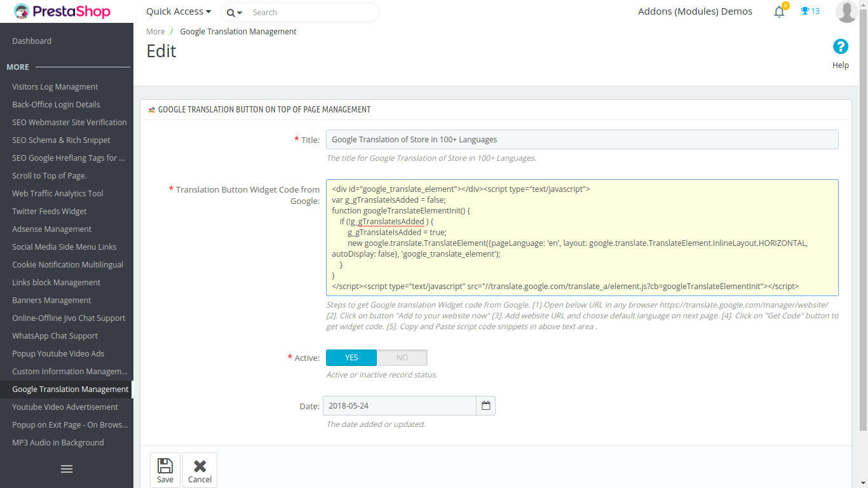The image size is (868, 488).
Task: Click the Cancel X button
Action: (x=200, y=470)
